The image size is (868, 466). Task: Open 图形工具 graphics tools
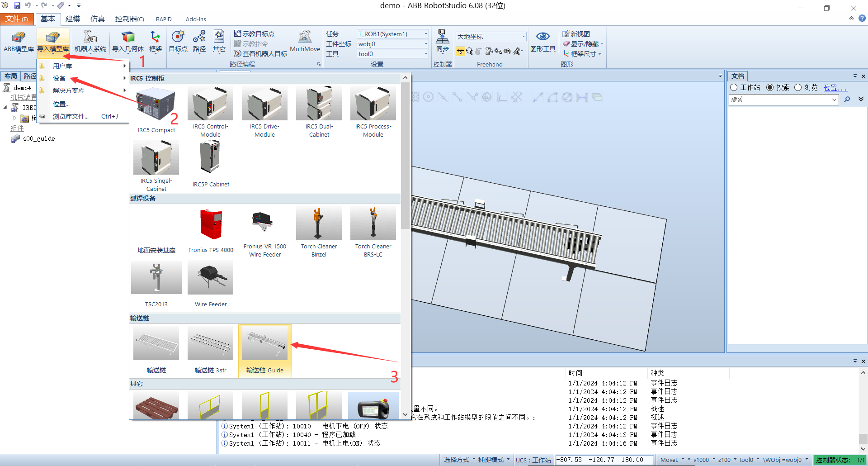tap(542, 42)
